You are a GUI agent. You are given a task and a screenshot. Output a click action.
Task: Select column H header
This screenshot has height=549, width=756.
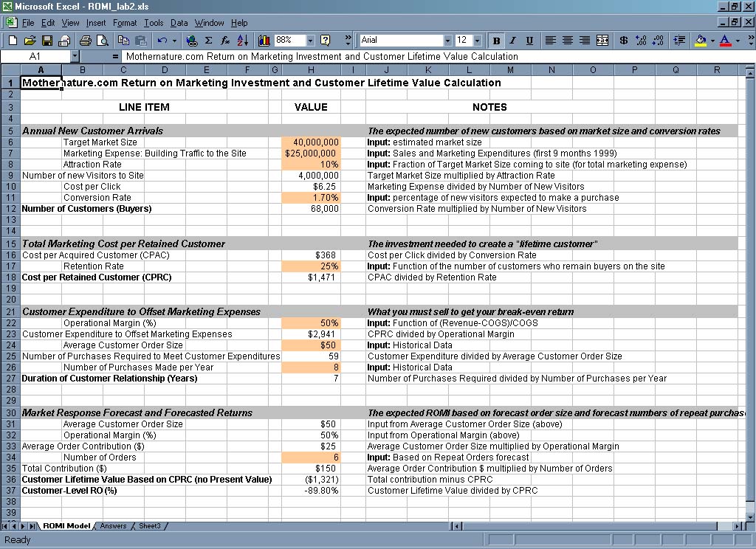[x=311, y=70]
